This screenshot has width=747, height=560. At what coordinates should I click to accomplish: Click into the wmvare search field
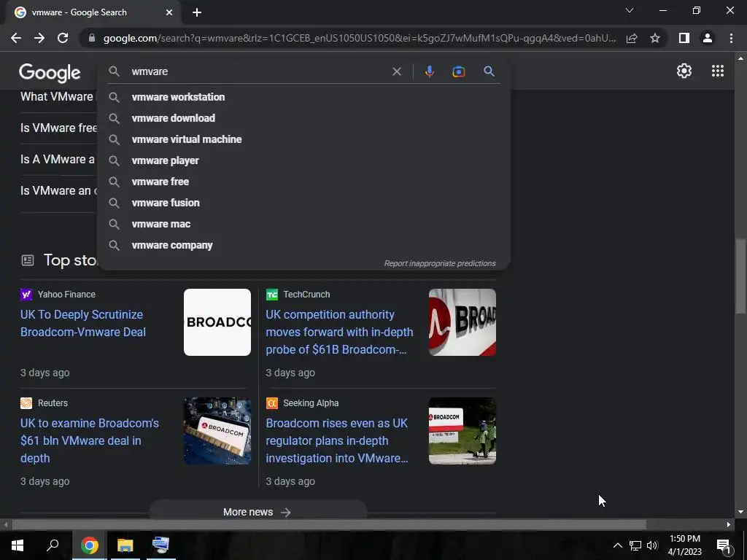tap(258, 71)
